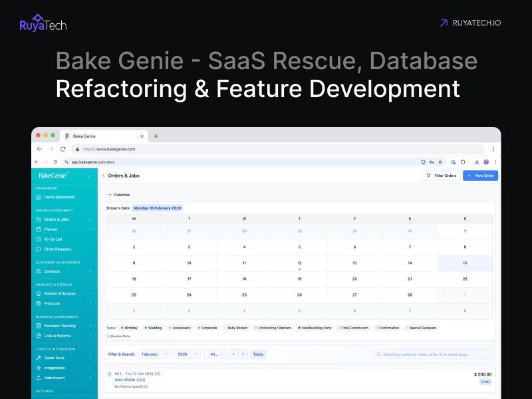Open the 2026 year dropdown
The height and width of the screenshot is (399, 532).
coord(186,354)
